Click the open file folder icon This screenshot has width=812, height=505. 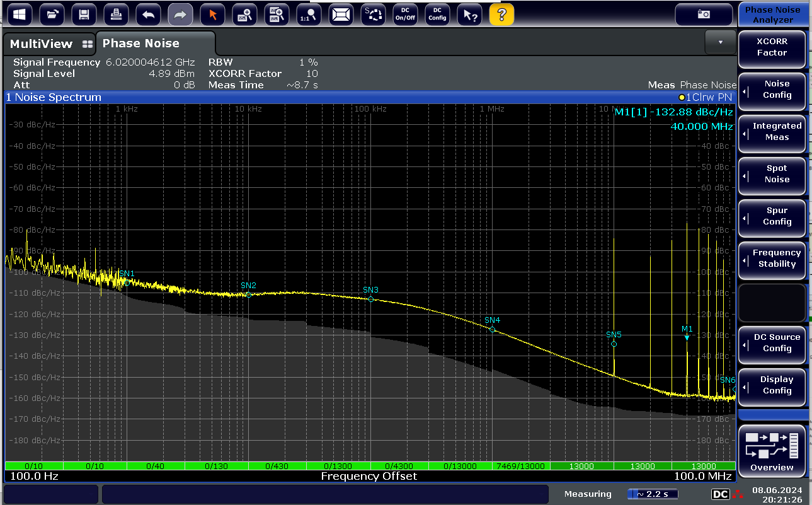52,14
